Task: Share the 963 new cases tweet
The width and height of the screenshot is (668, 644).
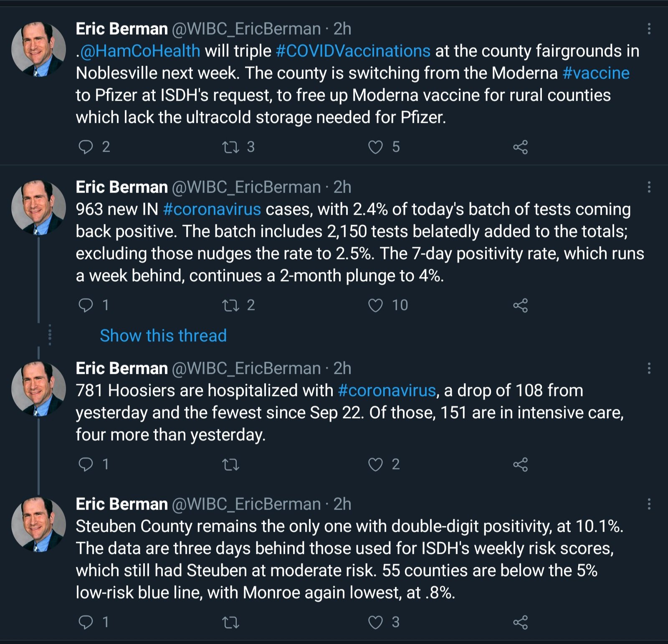Action: click(520, 305)
